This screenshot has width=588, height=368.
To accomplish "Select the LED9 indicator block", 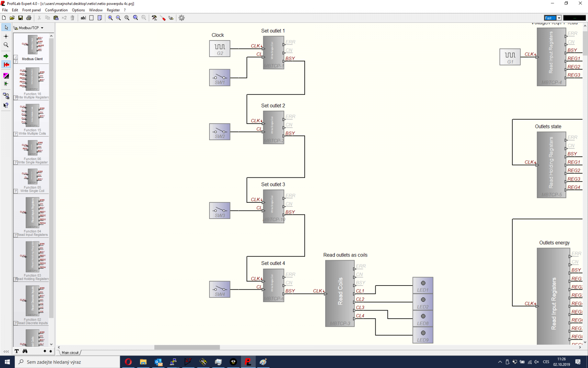I will [423, 335].
